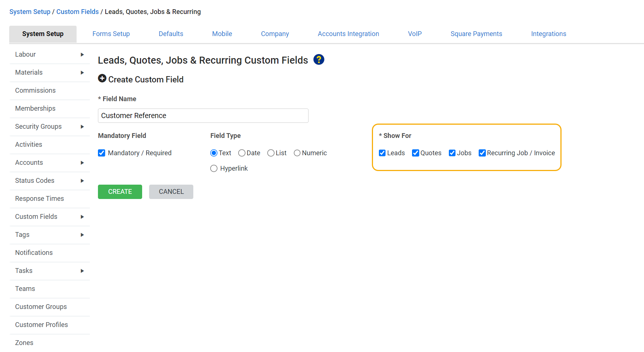644x352 pixels.
Task: Choose the List field type radio
Action: click(x=271, y=153)
